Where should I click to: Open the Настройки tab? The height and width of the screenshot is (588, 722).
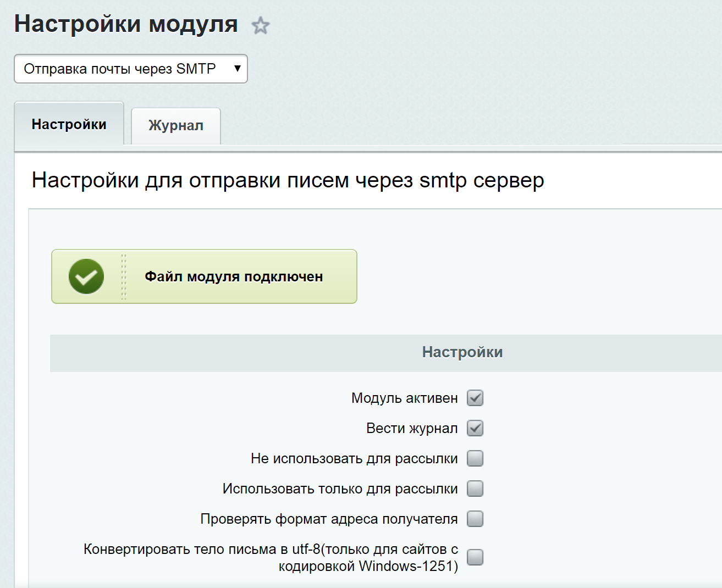(x=69, y=124)
